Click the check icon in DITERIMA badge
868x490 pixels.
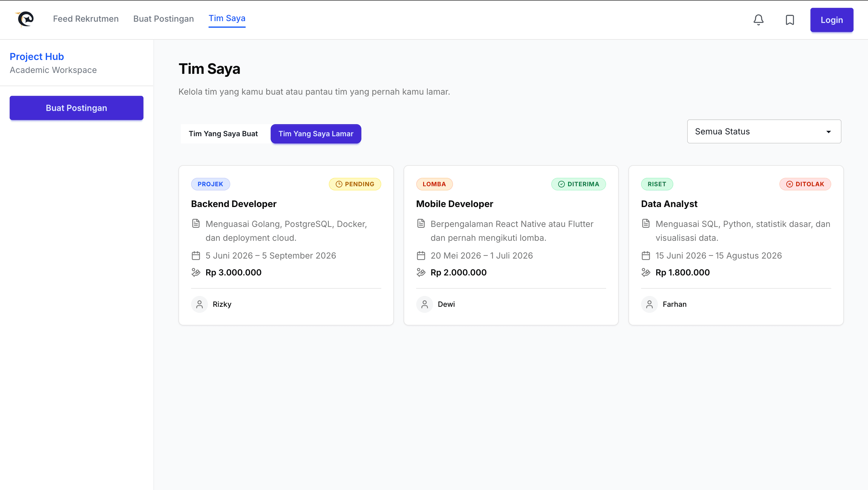click(561, 184)
